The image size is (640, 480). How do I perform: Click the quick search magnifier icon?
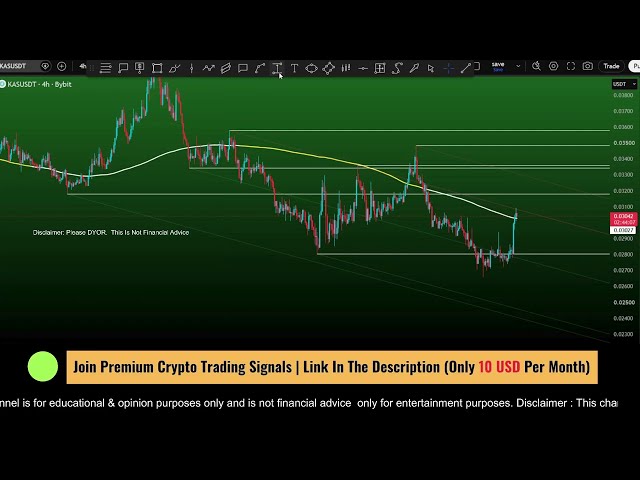point(536,66)
